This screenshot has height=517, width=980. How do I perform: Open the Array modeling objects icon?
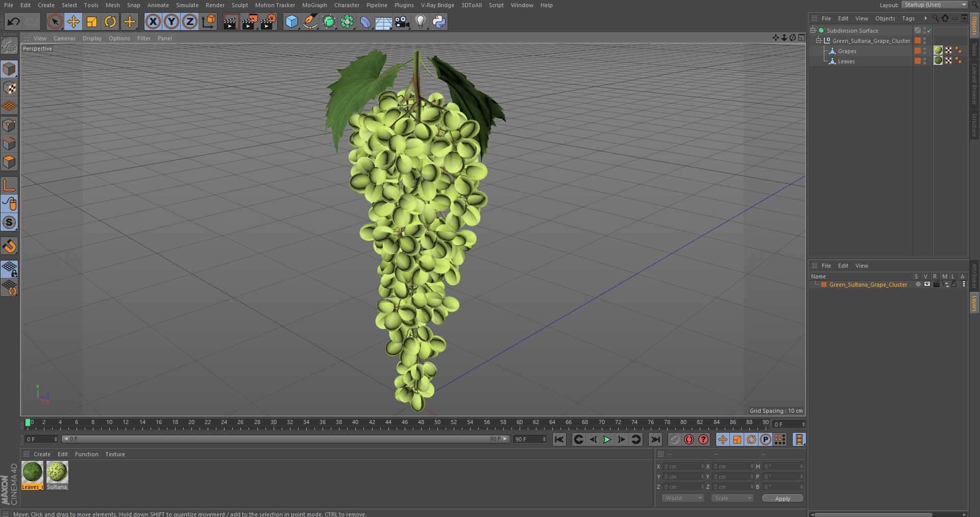[x=347, y=21]
